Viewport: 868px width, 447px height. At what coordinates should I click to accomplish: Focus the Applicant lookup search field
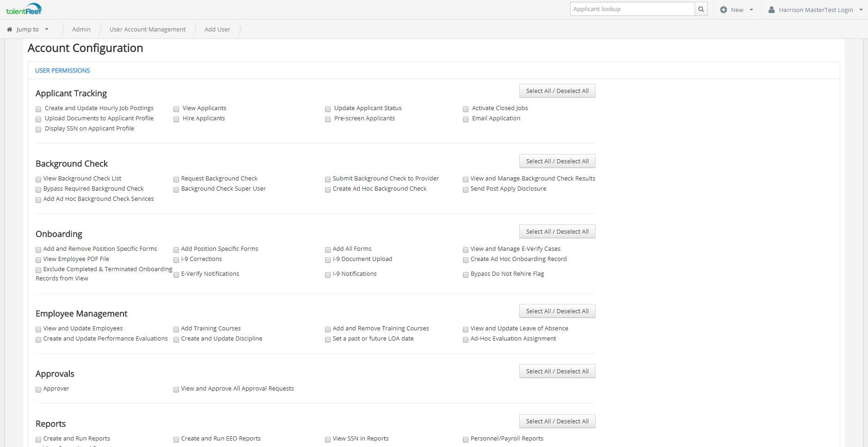tap(632, 9)
